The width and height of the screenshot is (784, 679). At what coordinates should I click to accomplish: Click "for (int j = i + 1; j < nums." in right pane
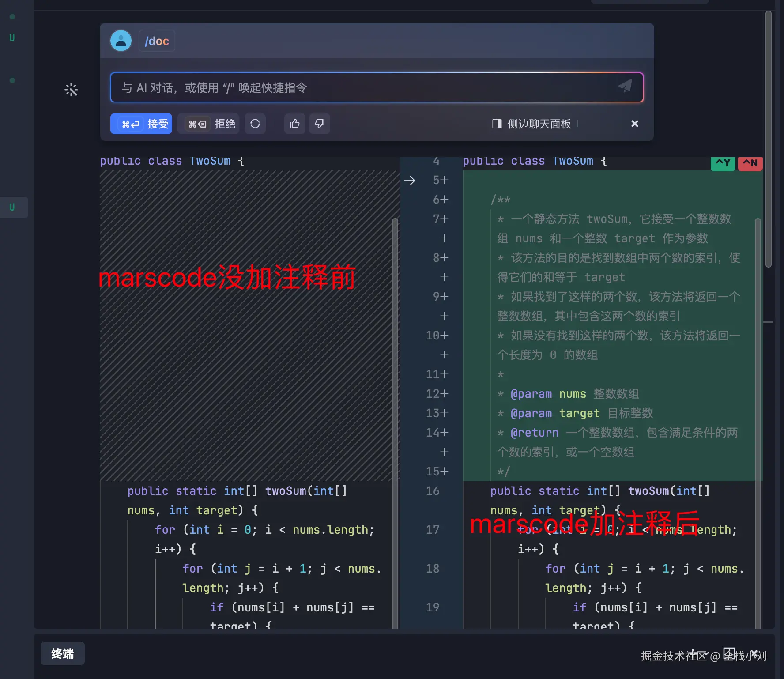(x=645, y=569)
